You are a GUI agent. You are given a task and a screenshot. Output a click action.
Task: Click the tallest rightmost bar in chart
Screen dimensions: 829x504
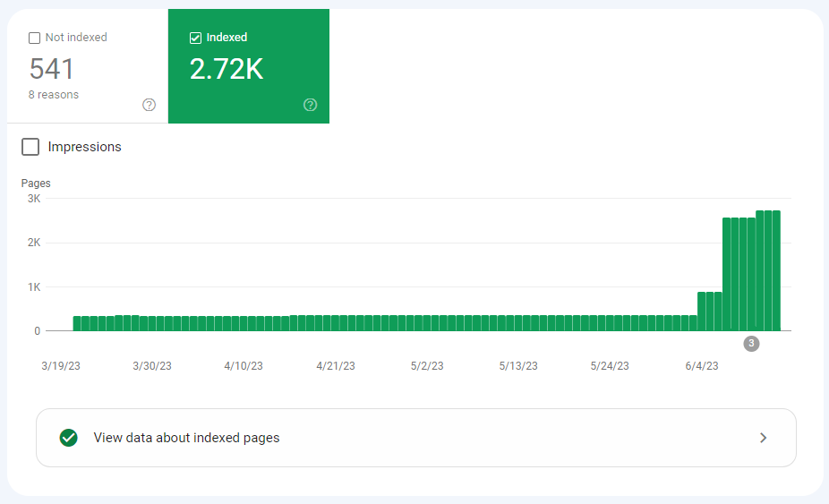pyautogui.click(x=776, y=270)
